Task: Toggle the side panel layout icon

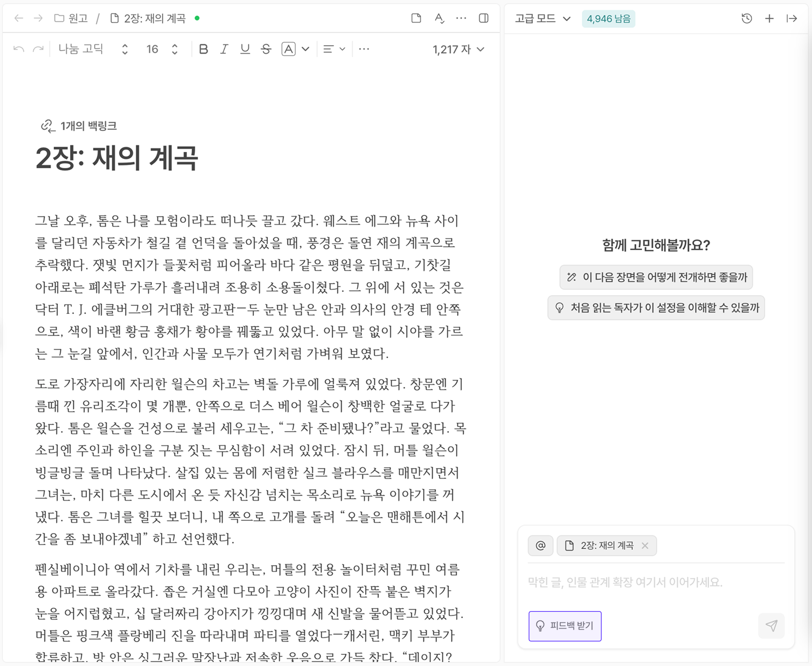Action: [x=484, y=18]
